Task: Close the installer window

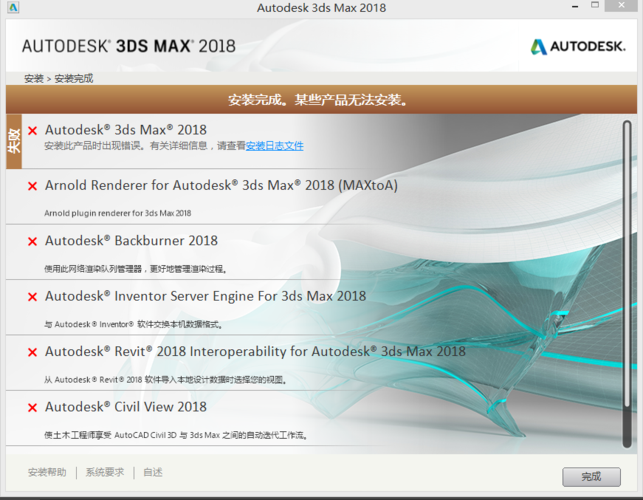Action: point(622,6)
